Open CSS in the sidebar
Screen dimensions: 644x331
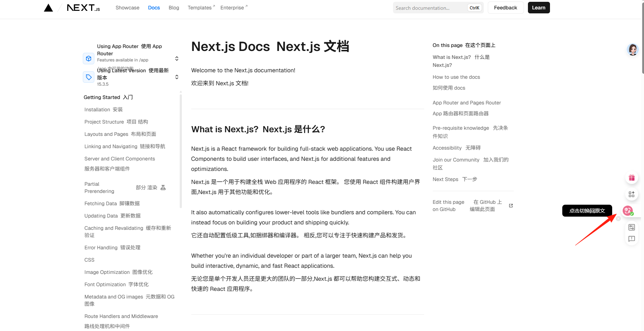(x=89, y=260)
